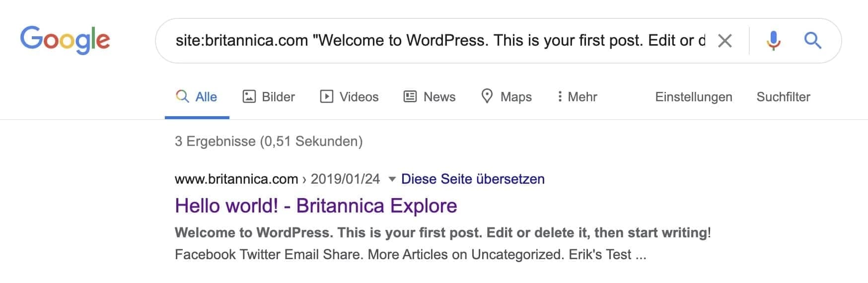Submit search using the blue magnifier icon
The width and height of the screenshot is (868, 283).
tap(812, 41)
